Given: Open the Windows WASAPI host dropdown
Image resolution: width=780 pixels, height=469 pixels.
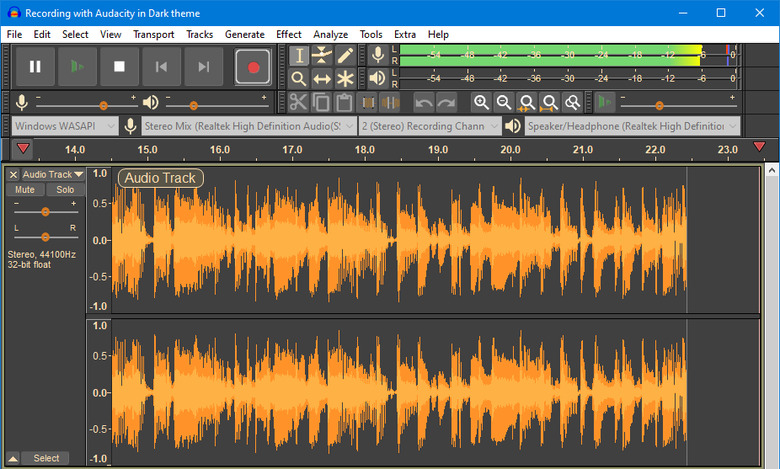Looking at the screenshot, I should pos(65,126).
